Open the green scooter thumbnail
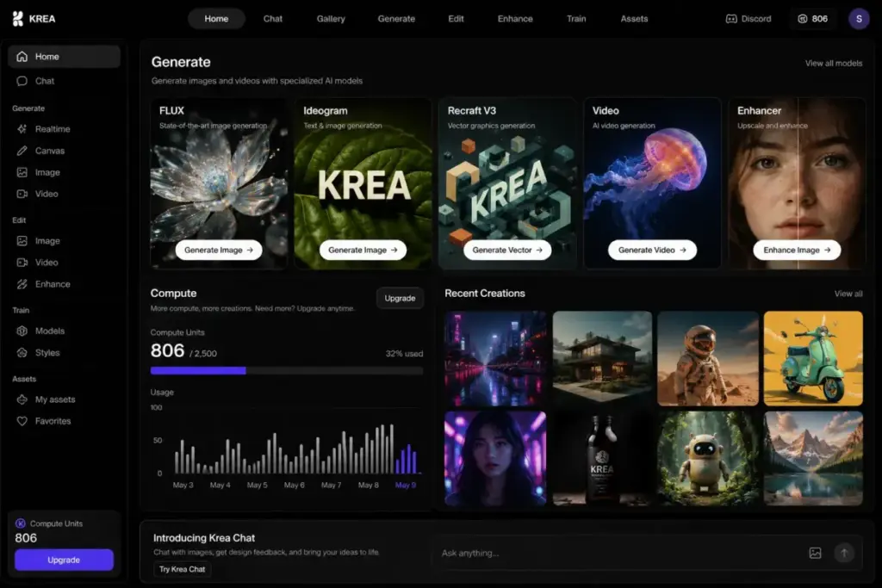Image resolution: width=882 pixels, height=588 pixels. (x=813, y=359)
